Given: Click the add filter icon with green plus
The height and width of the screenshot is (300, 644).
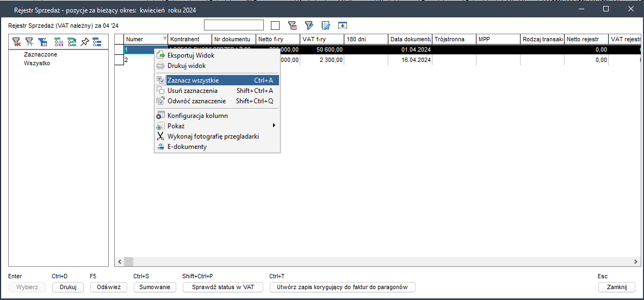Looking at the screenshot, I should [29, 41].
